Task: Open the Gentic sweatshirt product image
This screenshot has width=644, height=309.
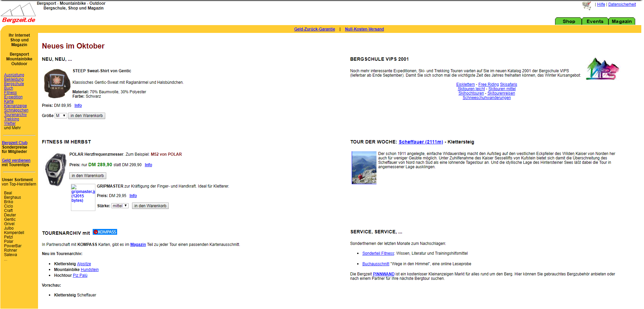Action: coord(57,83)
